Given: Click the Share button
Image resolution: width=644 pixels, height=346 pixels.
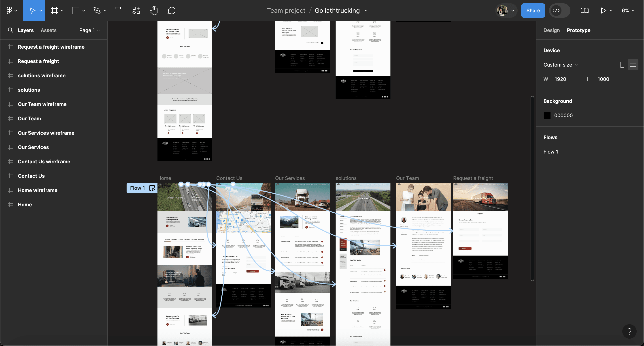Looking at the screenshot, I should (x=533, y=10).
